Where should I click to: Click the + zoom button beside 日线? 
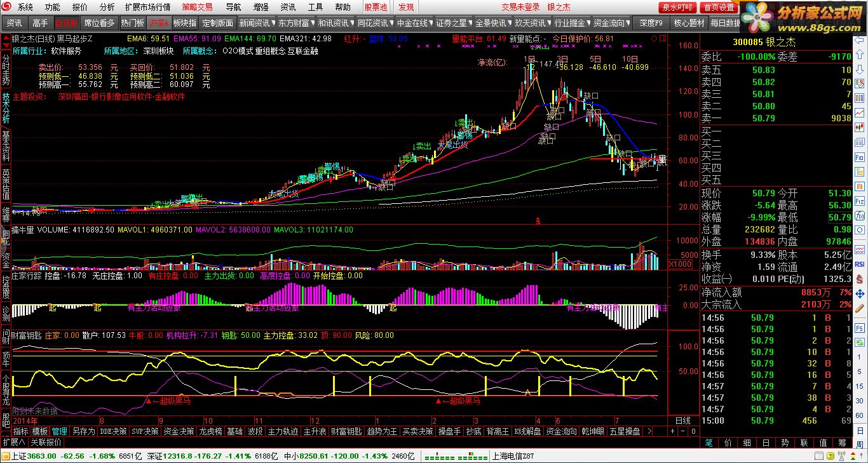point(674,431)
